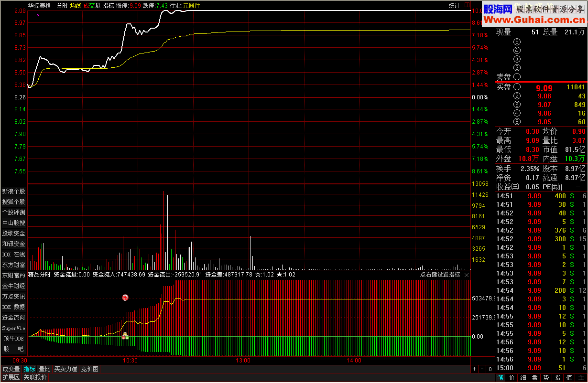Viewport: 588px width, 383px height.
Task: Switch to the 竞价图 bottom tab
Action: point(89,369)
